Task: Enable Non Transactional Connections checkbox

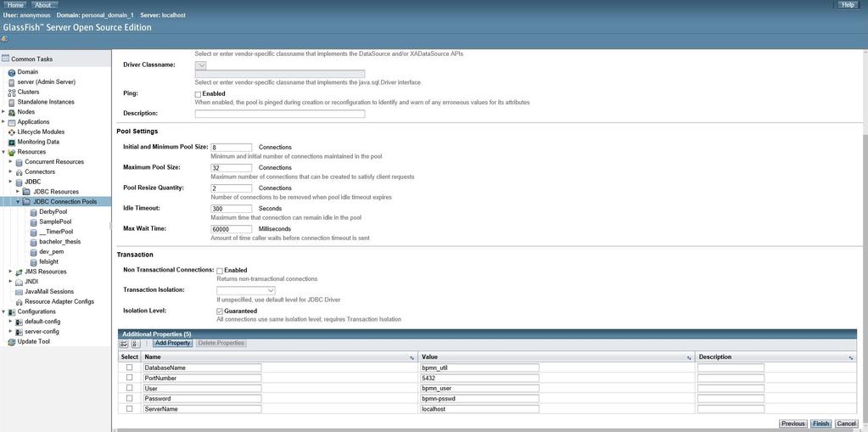Action: pos(220,271)
